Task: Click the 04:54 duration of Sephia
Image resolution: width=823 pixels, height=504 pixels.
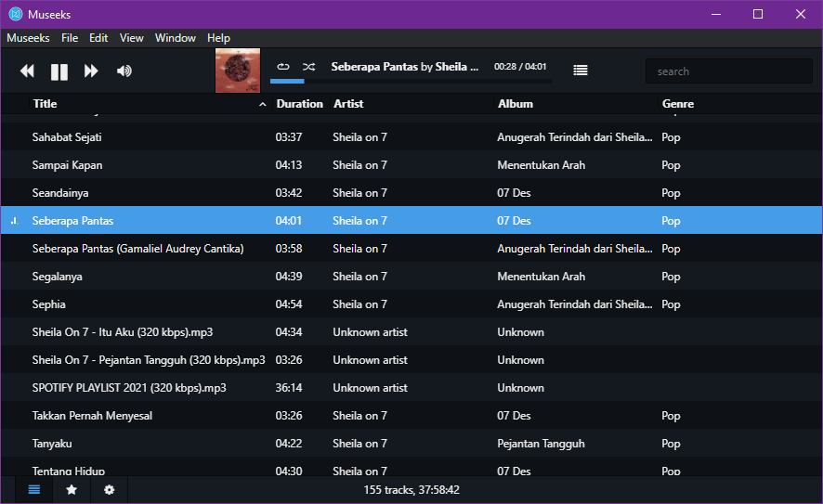Action: pos(289,304)
